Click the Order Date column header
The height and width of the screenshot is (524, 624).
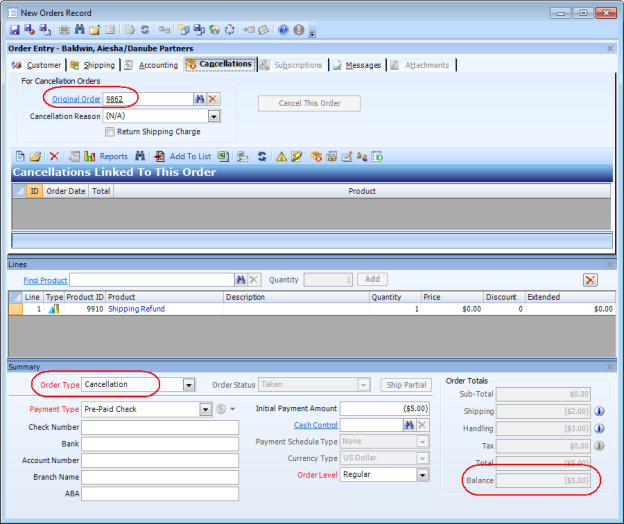point(66,191)
